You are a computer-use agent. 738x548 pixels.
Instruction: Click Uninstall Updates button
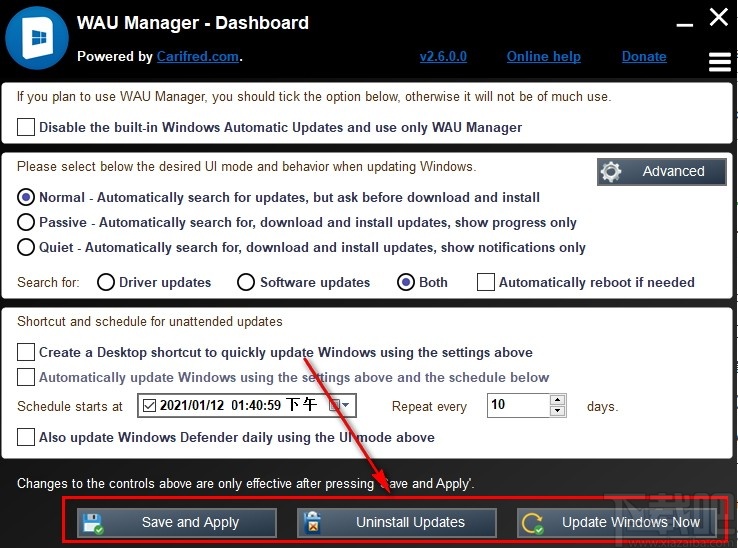point(397,523)
